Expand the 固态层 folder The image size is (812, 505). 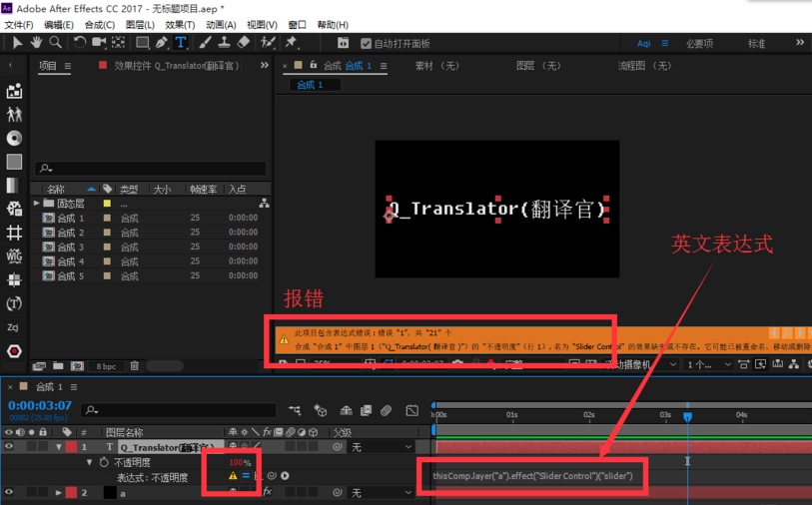pos(36,204)
